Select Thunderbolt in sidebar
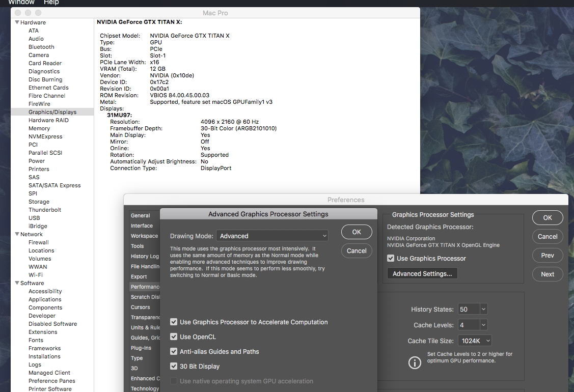The image size is (574, 392). click(x=45, y=210)
